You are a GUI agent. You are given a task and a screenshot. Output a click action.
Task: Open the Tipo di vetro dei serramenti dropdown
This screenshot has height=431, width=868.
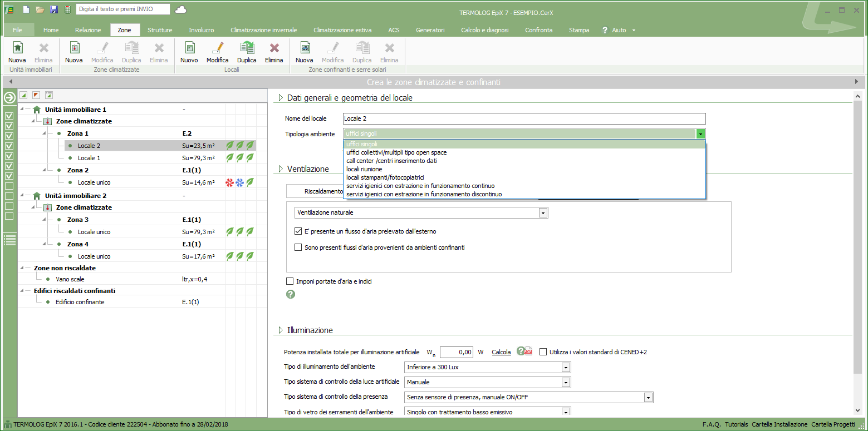click(566, 412)
